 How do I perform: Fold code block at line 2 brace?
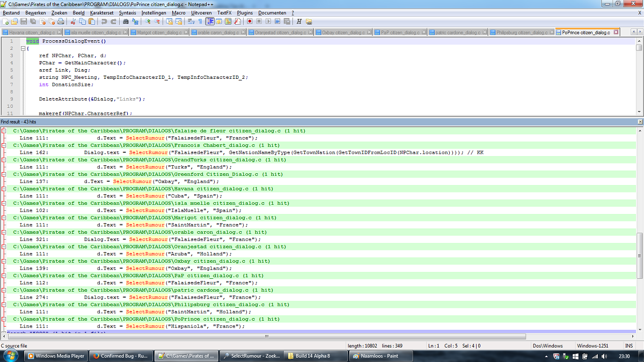click(x=22, y=48)
